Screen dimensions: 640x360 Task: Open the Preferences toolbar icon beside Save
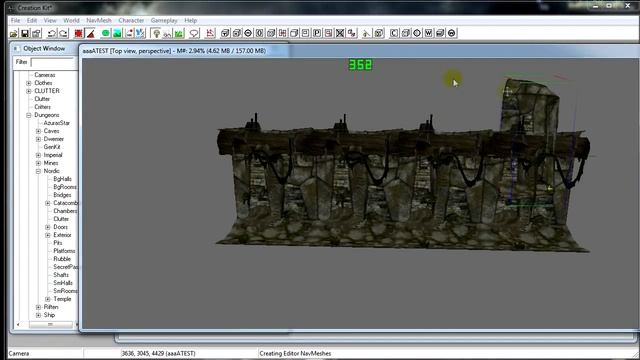36,33
